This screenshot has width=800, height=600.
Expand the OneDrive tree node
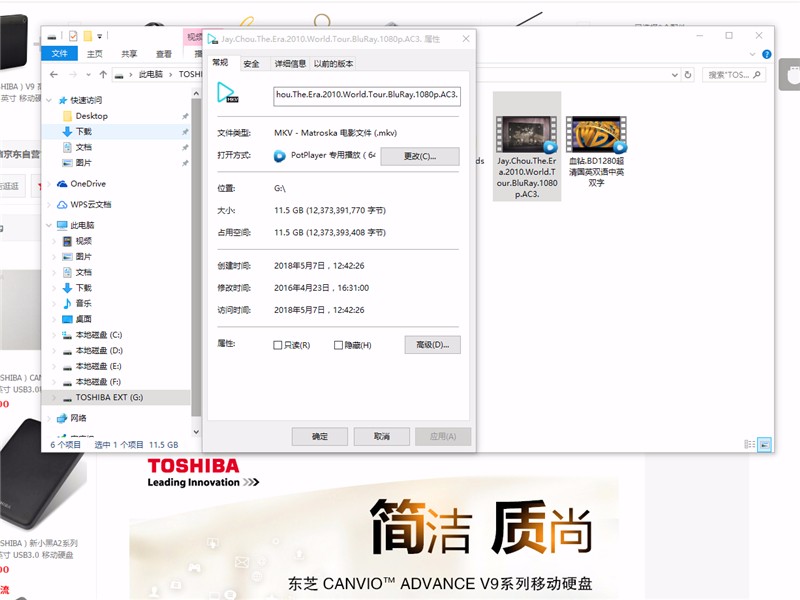coord(49,184)
